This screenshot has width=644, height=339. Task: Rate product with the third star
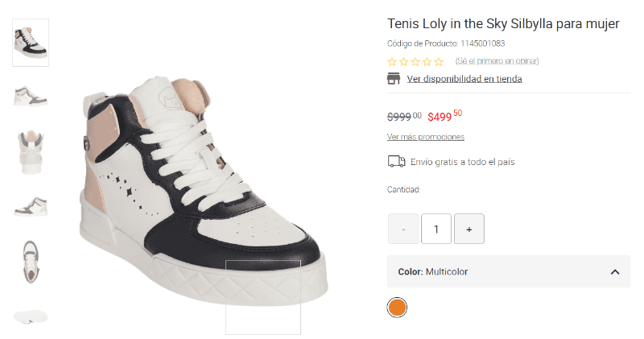tap(415, 61)
